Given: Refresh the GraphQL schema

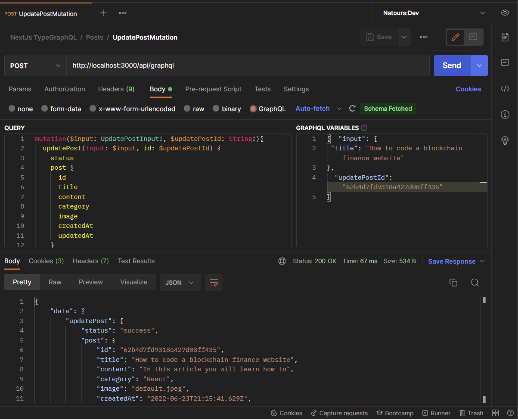Looking at the screenshot, I should [x=352, y=109].
